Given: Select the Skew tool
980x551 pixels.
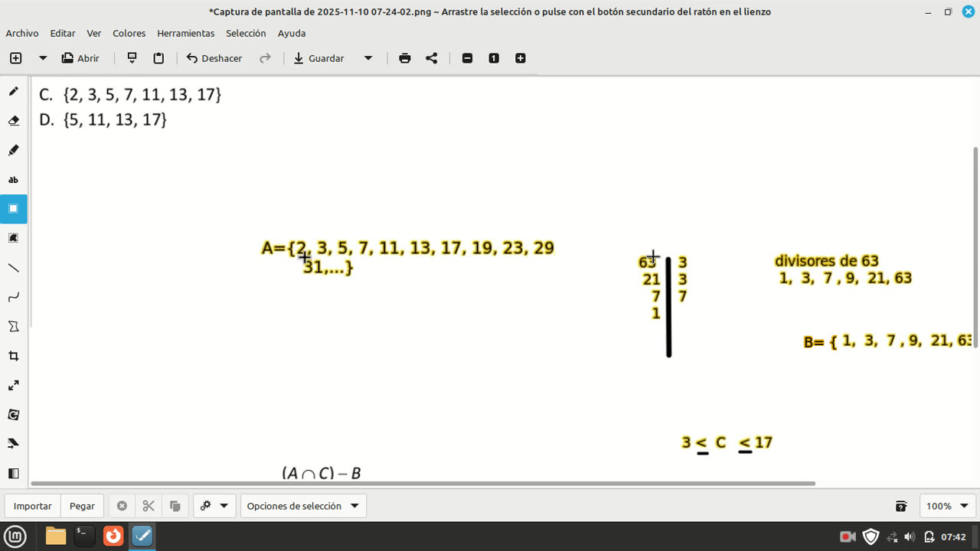Looking at the screenshot, I should (x=13, y=444).
